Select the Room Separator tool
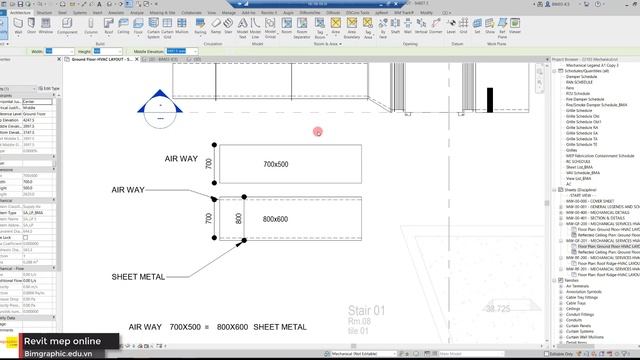Viewport: 640px width, 360px height. tap(302, 28)
